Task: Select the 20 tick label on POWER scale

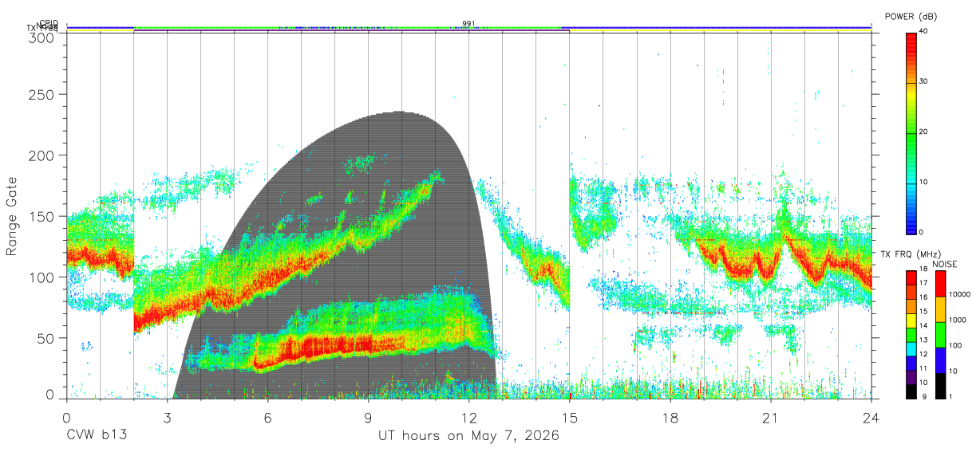Action: coord(923,132)
